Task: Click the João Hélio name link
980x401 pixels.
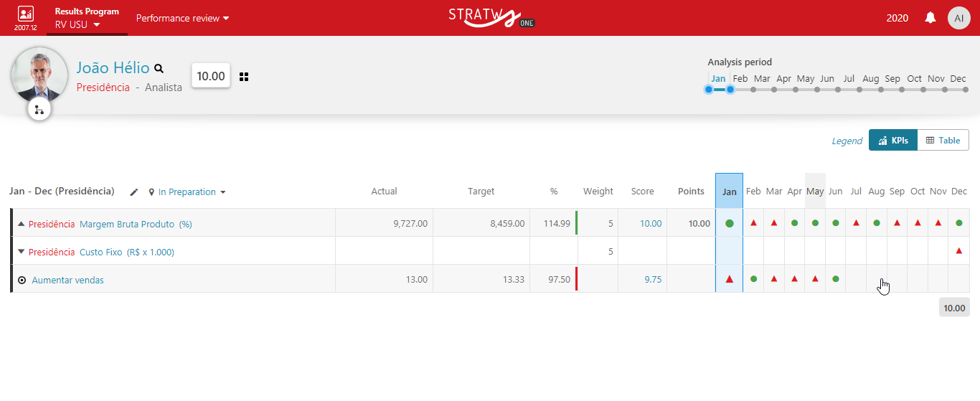Action: [x=113, y=68]
